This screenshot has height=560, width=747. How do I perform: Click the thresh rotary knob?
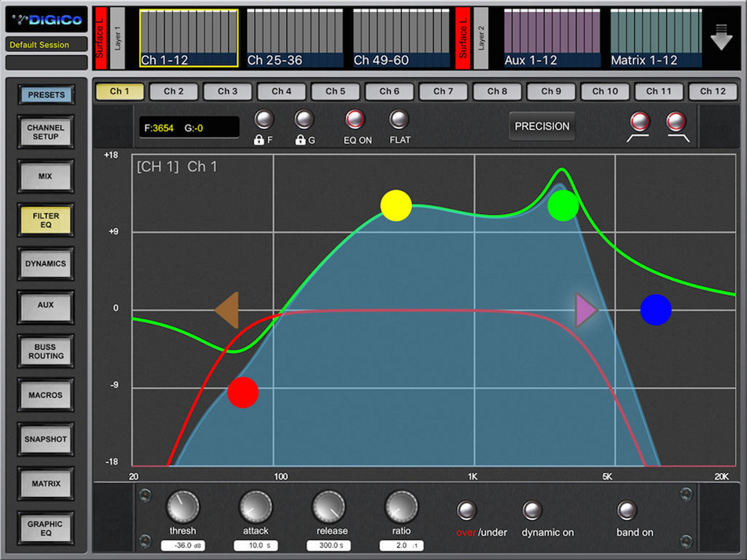(x=183, y=507)
